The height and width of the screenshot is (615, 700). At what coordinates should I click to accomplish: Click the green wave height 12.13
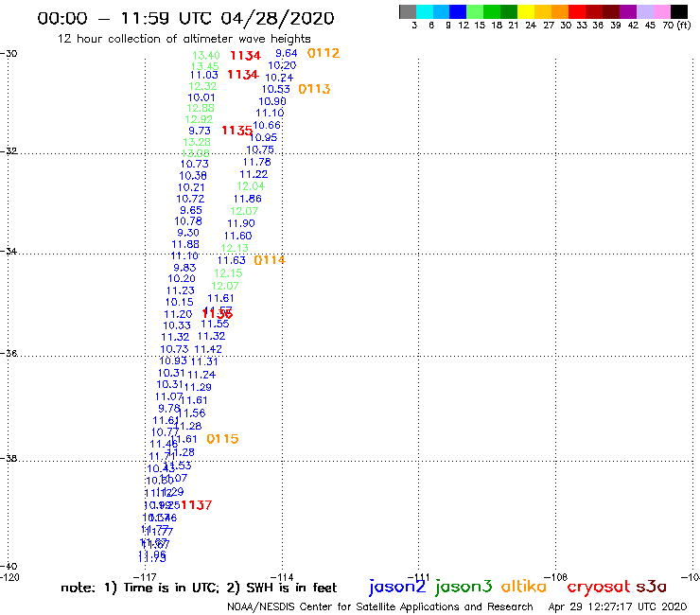235,248
